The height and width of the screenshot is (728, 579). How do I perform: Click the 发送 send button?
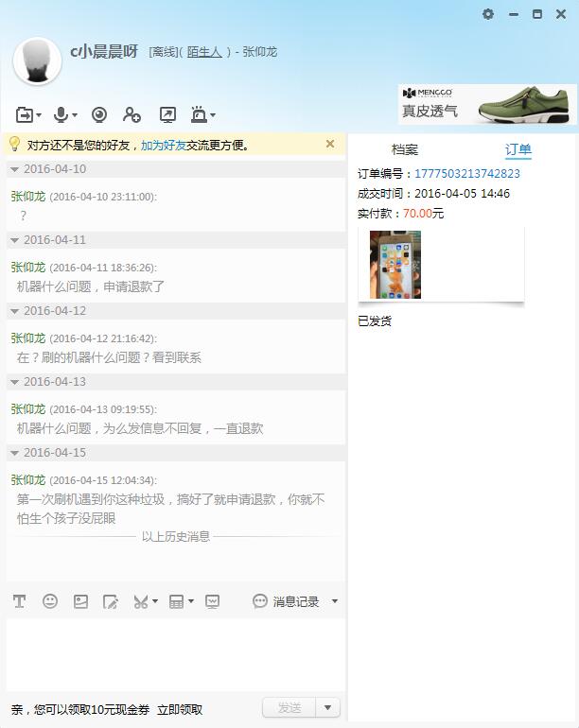(289, 707)
